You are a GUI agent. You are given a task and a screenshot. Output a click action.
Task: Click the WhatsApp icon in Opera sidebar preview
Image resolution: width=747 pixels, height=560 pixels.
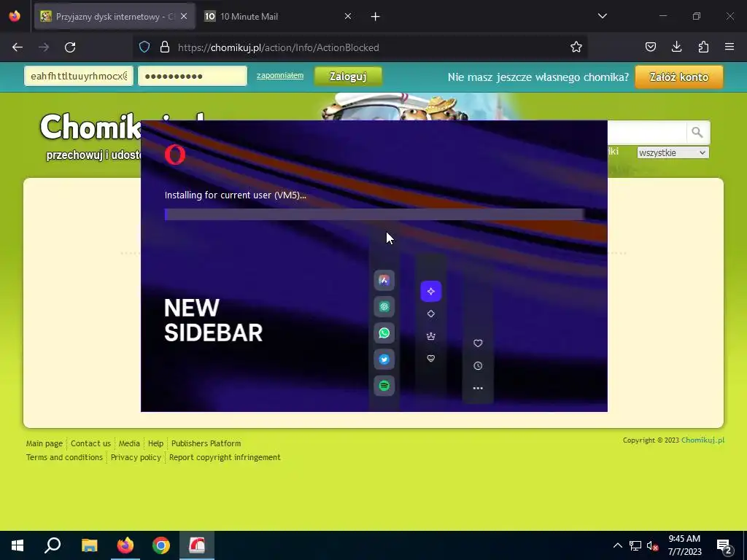(384, 332)
